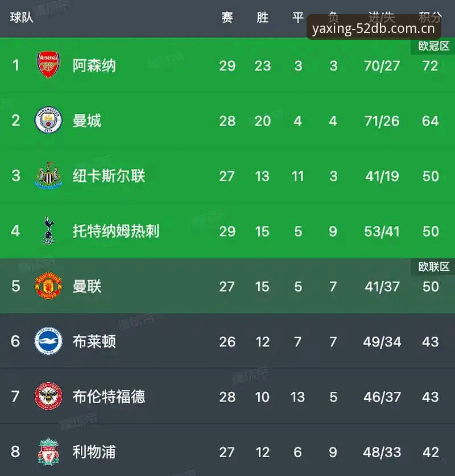Click the Arsenal club crest
455x476 pixels.
point(48,65)
